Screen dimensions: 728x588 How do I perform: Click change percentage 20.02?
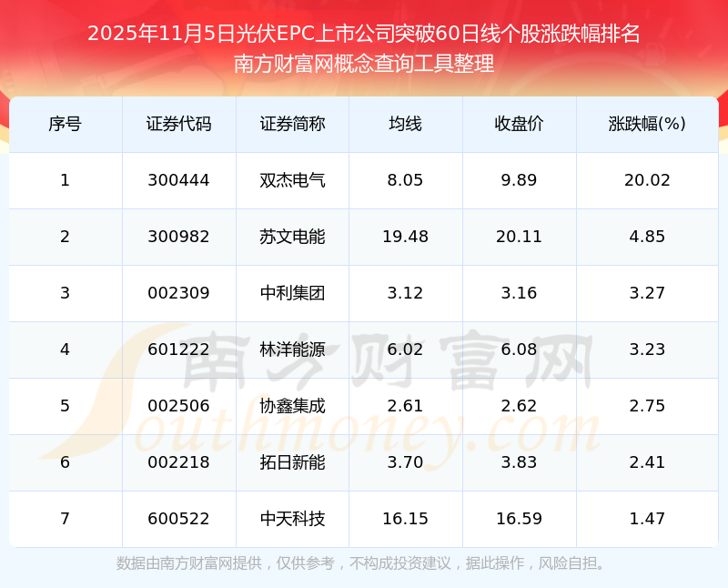tap(647, 180)
